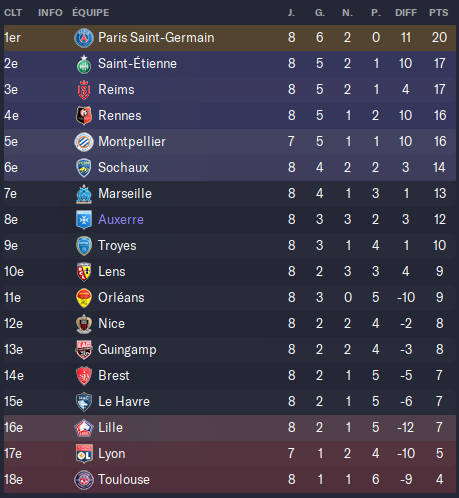Screen dimensions: 459x498
Task: Click the Rennes club crest
Action: click(84, 116)
